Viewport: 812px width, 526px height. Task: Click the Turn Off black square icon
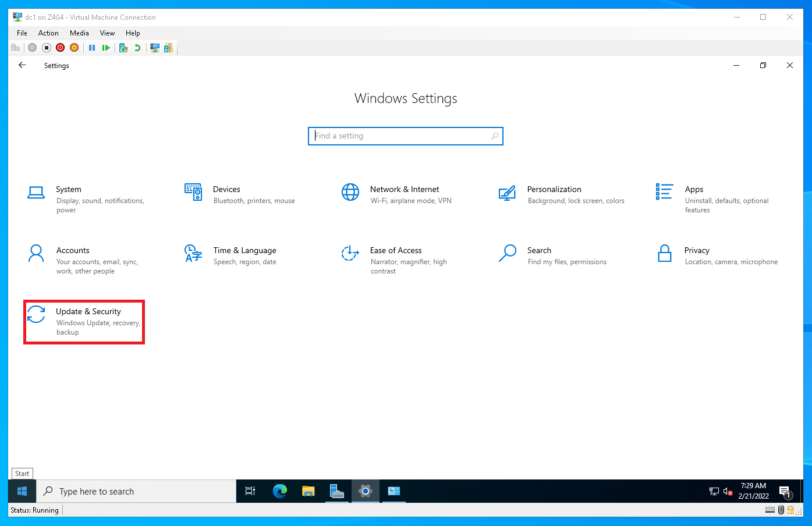click(x=47, y=48)
